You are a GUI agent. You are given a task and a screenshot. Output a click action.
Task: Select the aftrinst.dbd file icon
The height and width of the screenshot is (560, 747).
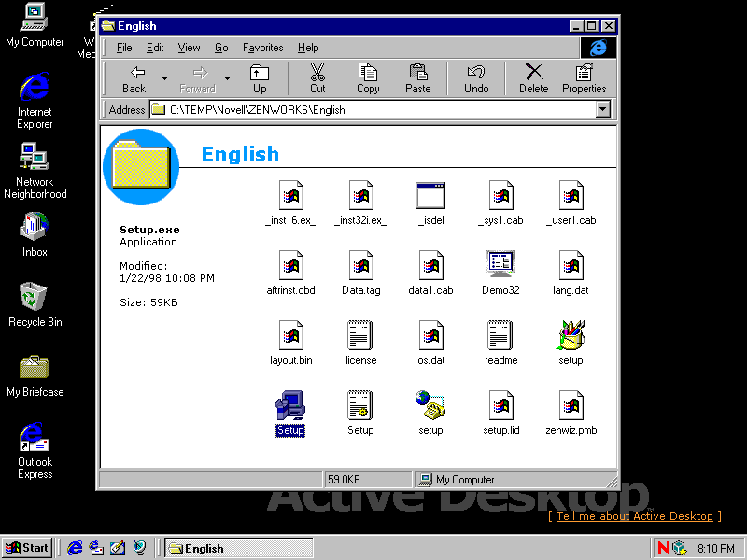[x=290, y=265]
